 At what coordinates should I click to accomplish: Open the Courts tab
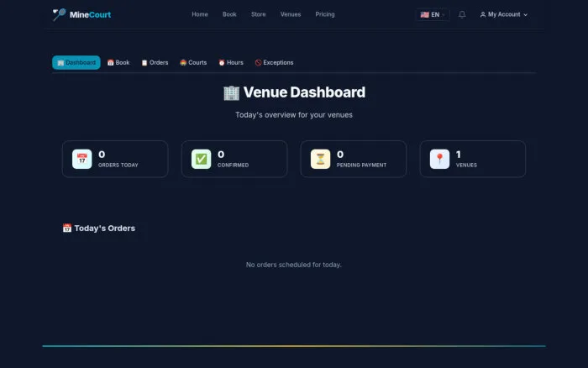click(x=193, y=63)
